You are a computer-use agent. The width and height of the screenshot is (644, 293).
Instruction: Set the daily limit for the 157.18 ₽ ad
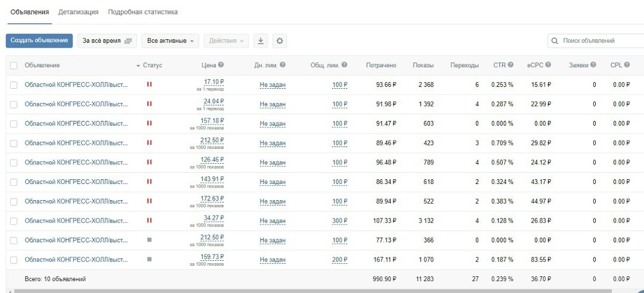click(x=273, y=123)
